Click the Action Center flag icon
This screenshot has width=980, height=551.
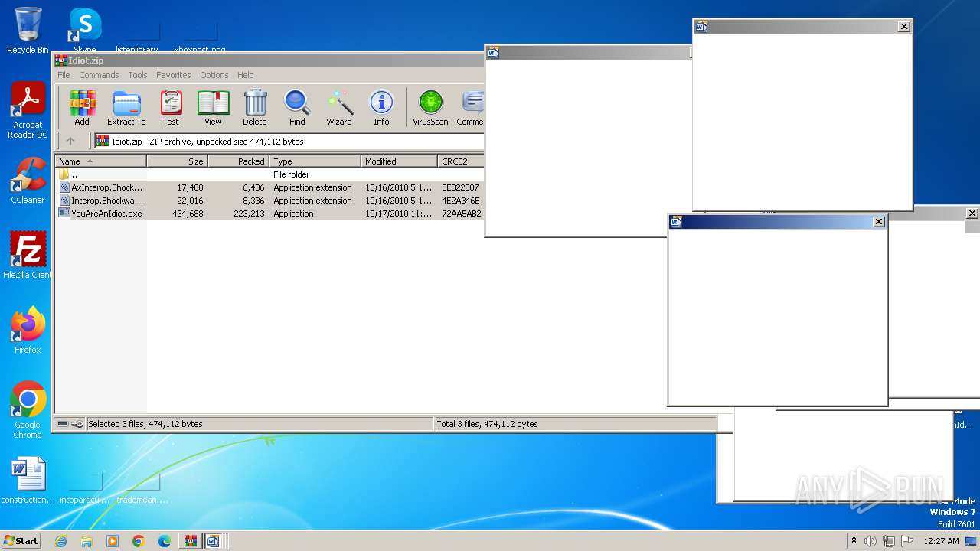(906, 541)
